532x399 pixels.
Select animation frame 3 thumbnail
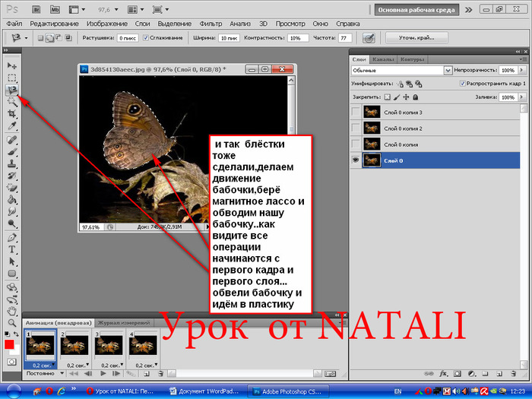tap(109, 345)
